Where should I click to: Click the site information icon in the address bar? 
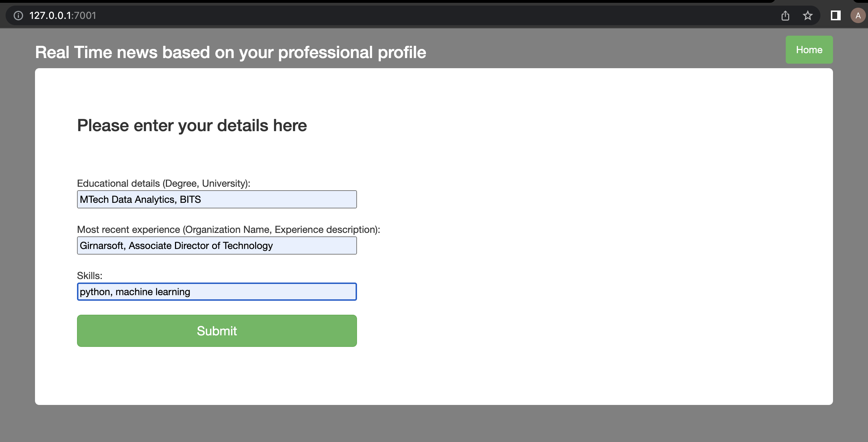click(x=18, y=15)
